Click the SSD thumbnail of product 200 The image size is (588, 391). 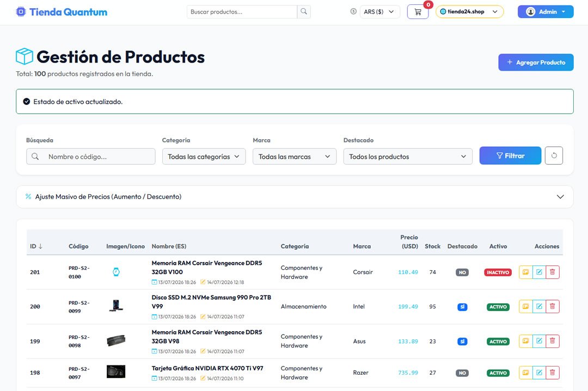(x=117, y=306)
